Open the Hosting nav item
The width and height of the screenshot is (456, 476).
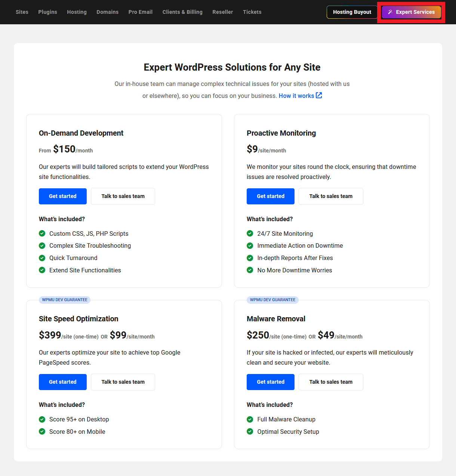[77, 12]
